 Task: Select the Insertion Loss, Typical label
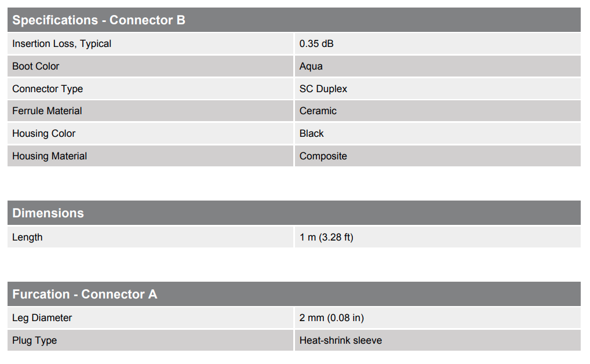(61, 44)
